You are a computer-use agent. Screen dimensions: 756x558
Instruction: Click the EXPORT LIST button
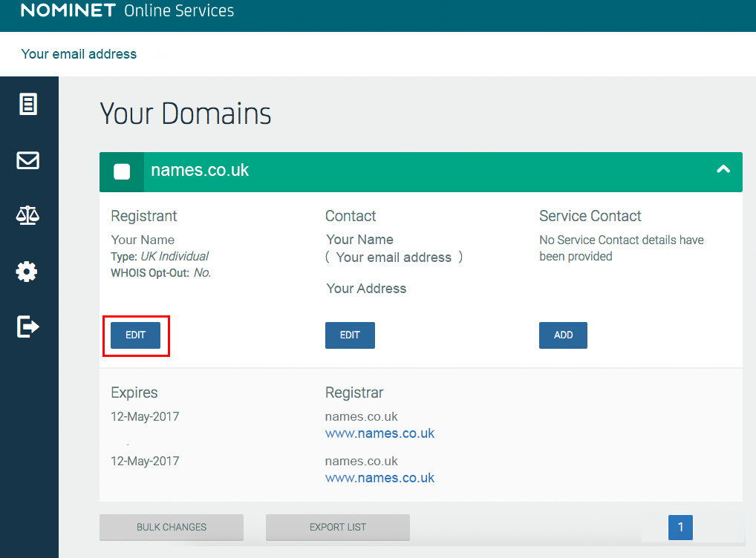point(338,527)
